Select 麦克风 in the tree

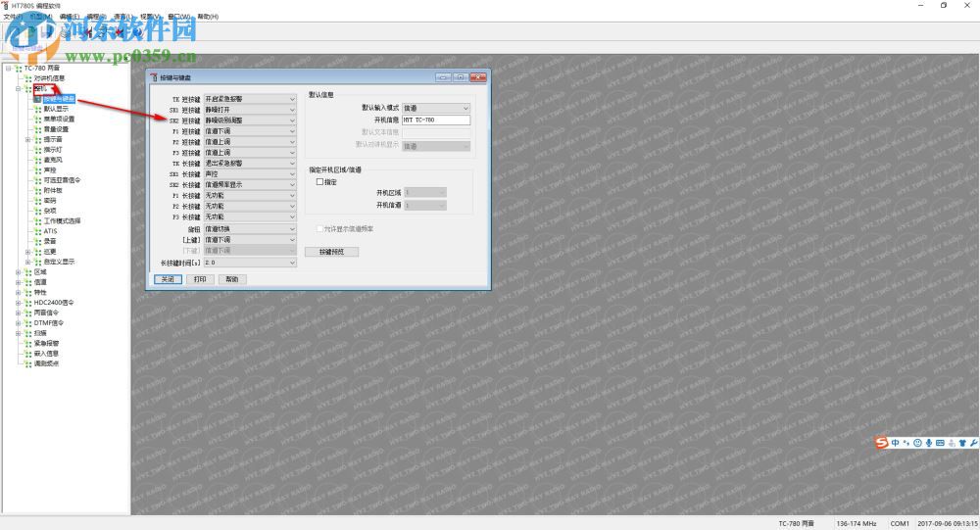click(x=53, y=160)
